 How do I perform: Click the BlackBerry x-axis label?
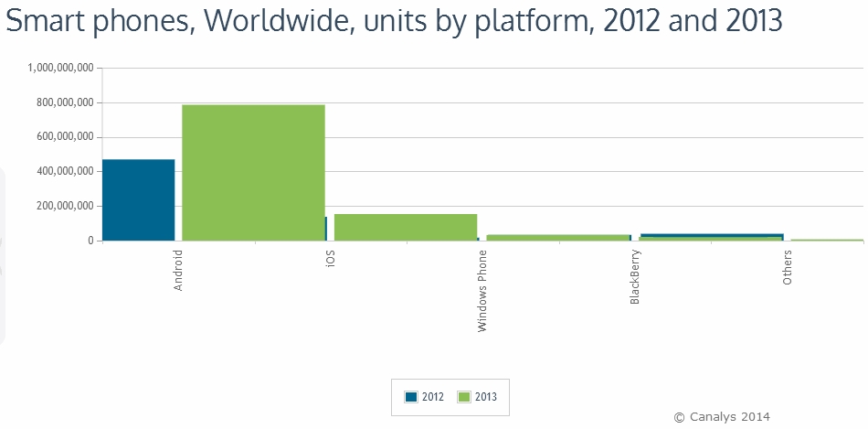click(x=635, y=277)
